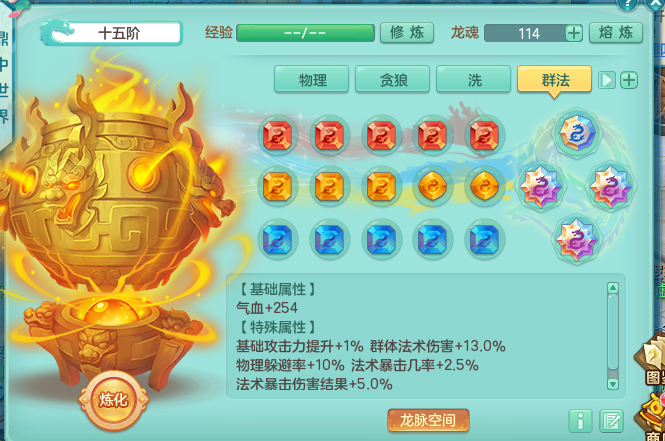Select the last blue dragon gem
The height and width of the screenshot is (441, 665).
click(484, 239)
